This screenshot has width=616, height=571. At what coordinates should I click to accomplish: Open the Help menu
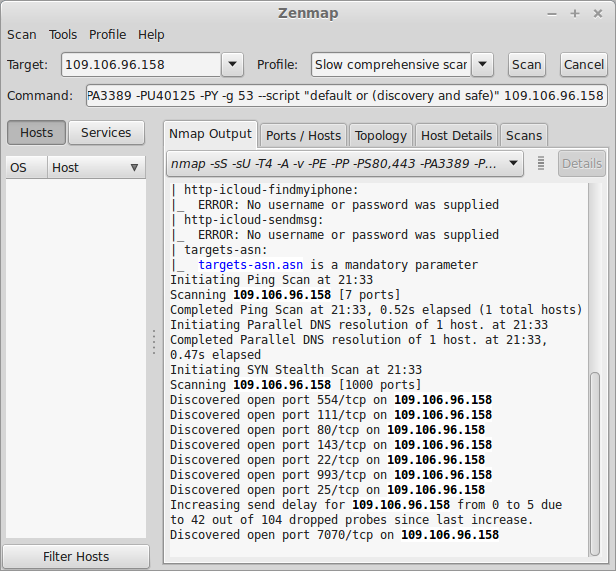point(151,35)
